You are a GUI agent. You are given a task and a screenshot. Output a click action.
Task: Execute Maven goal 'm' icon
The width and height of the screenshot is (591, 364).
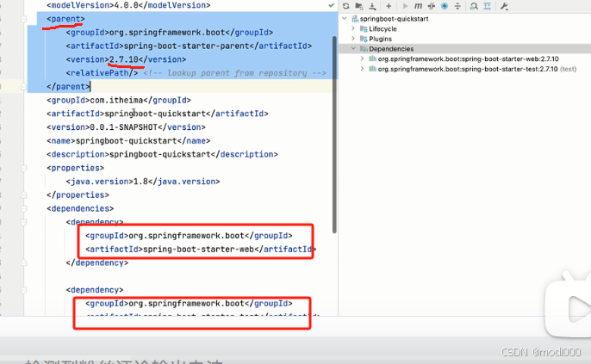418,6
